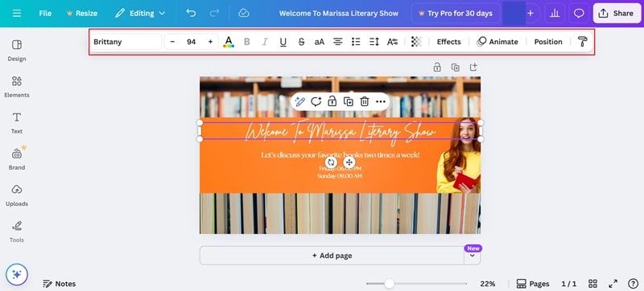Check cloud save status icon
The image size is (644, 291).
click(244, 13)
